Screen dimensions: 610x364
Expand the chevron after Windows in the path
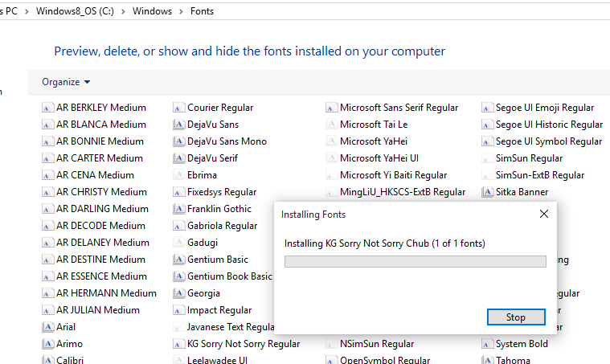coord(181,11)
